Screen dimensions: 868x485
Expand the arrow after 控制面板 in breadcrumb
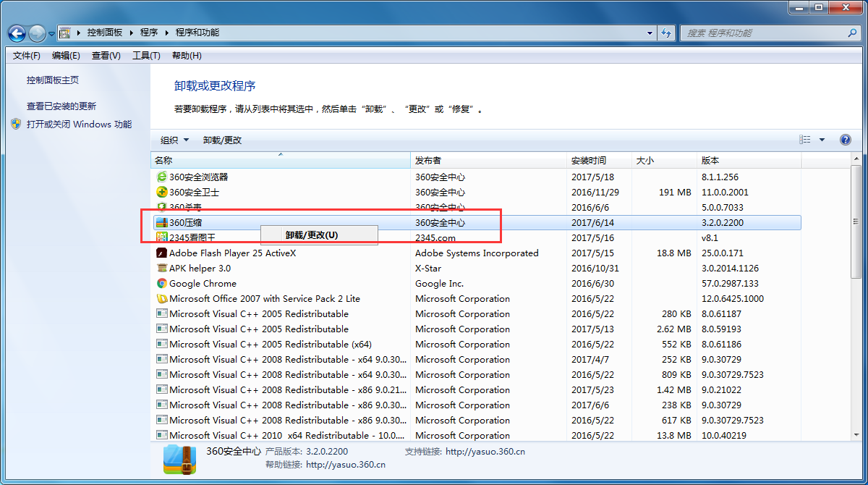130,33
